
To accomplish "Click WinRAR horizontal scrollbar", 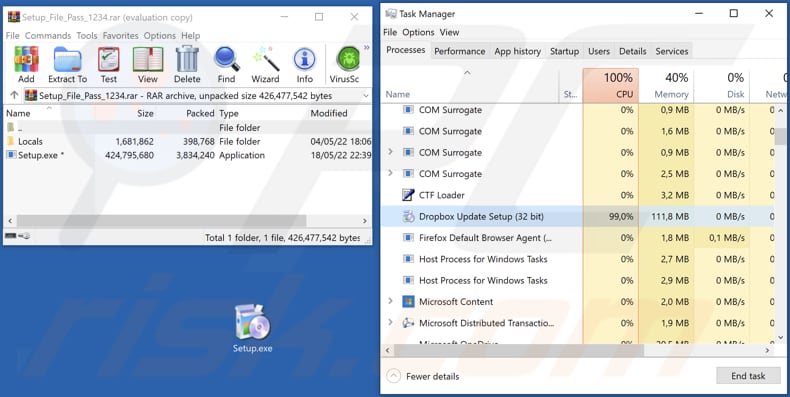I will click(x=161, y=221).
